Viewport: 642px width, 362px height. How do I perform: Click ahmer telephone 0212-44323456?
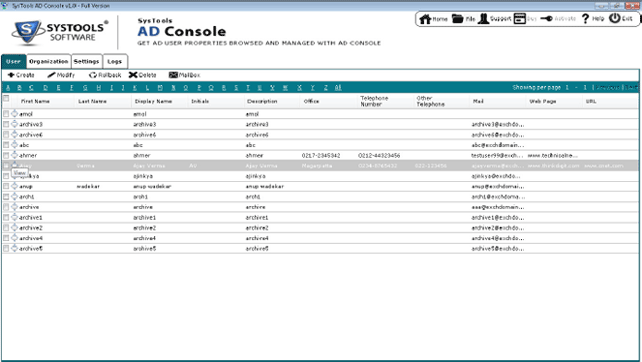(379, 155)
